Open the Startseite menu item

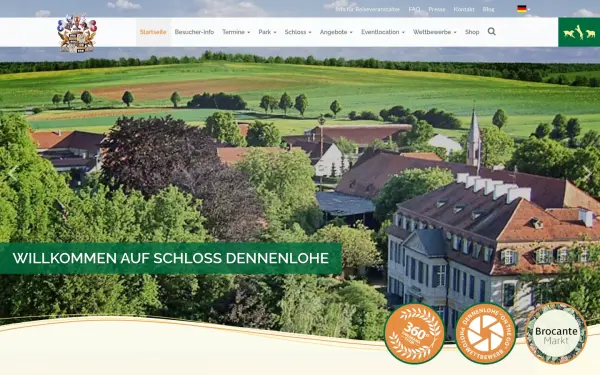coord(153,32)
